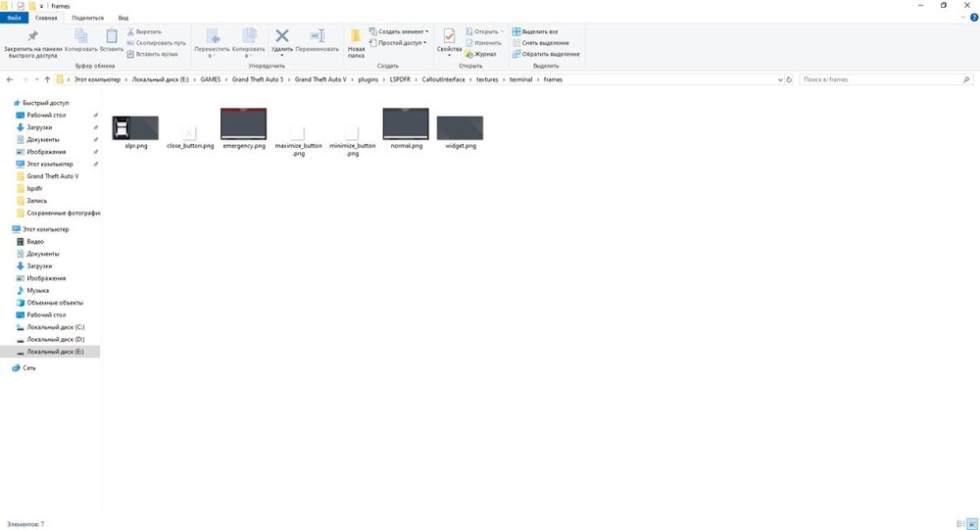980x530 pixels.
Task: Switch to the Вид (View) ribbon tab
Action: 123,18
